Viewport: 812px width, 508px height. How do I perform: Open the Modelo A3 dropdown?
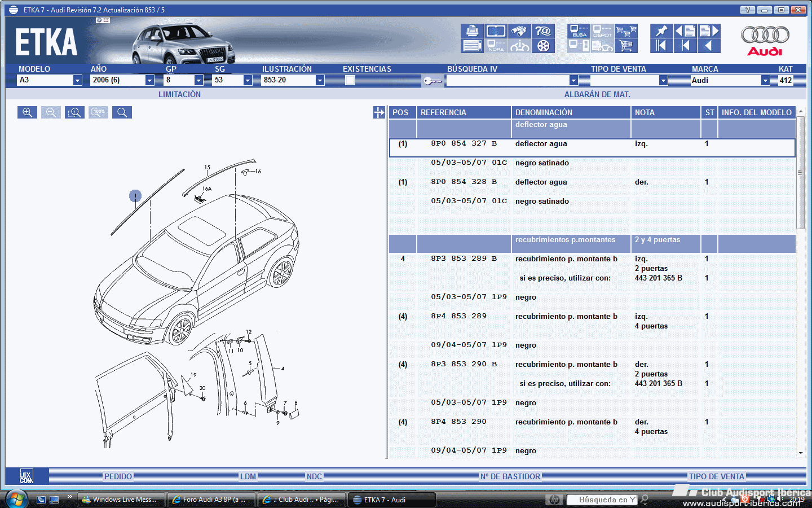pos(78,80)
